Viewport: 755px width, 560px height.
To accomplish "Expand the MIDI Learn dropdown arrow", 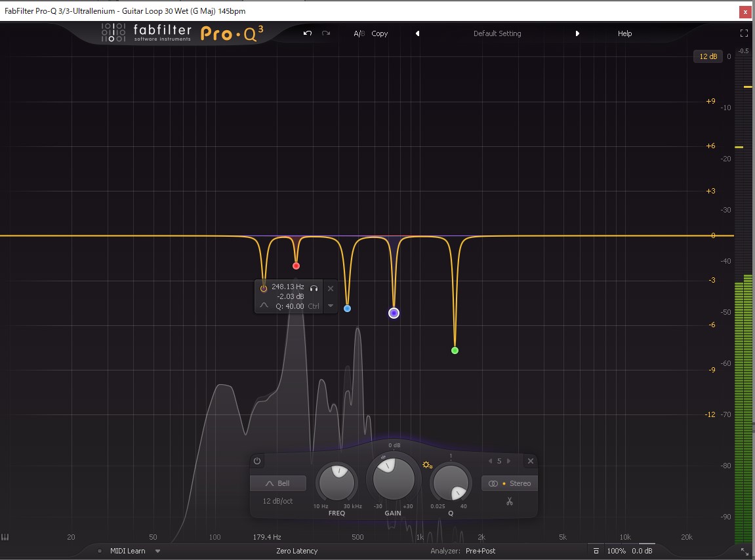I will coord(157,551).
